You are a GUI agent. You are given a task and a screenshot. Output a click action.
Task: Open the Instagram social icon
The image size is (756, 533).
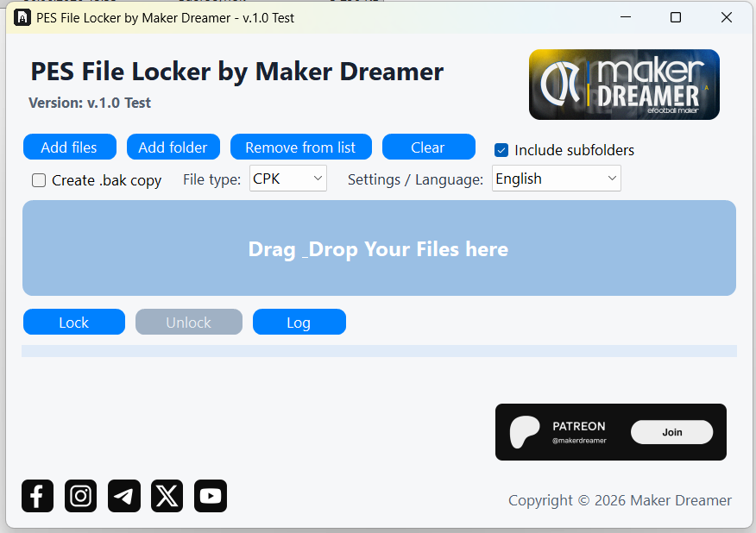pyautogui.click(x=80, y=496)
